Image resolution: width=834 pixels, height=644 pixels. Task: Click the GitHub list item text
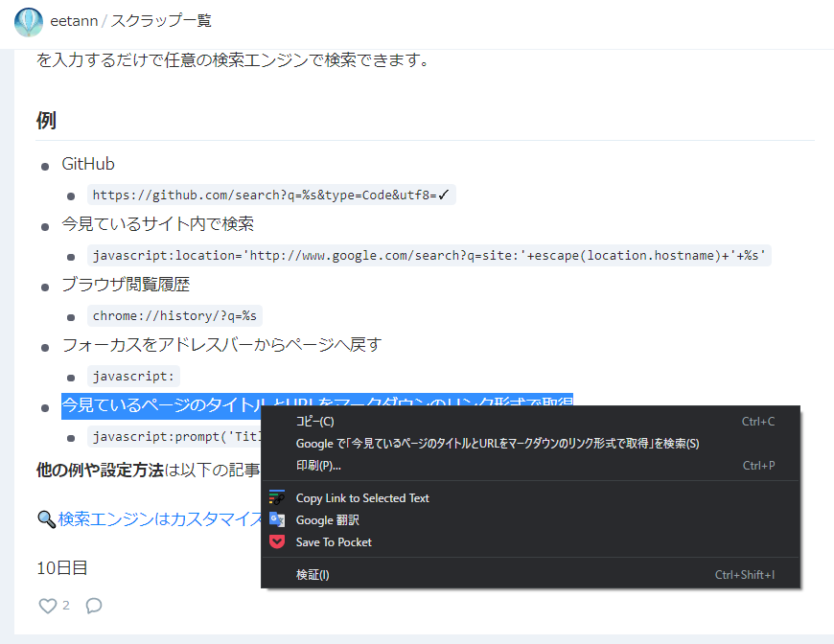coord(88,164)
